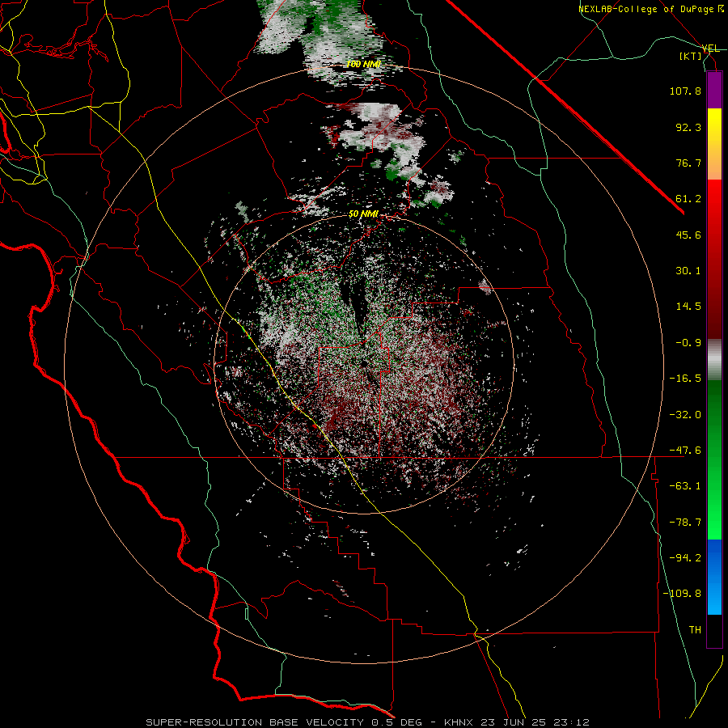Click the 30.1 velocity scale value
This screenshot has width=728, height=728.
688,271
